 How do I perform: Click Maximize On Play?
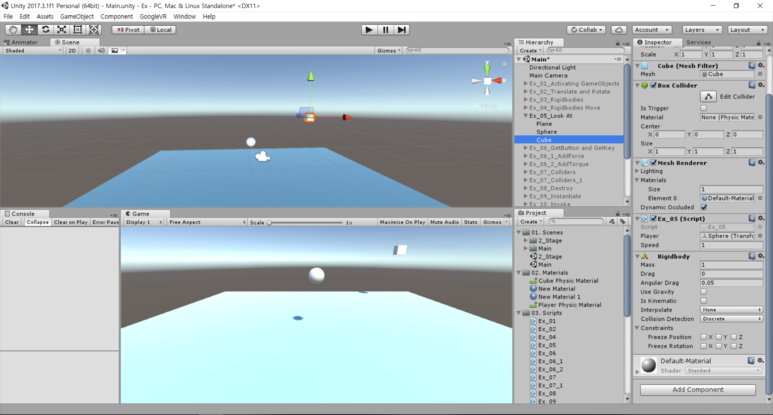[402, 222]
